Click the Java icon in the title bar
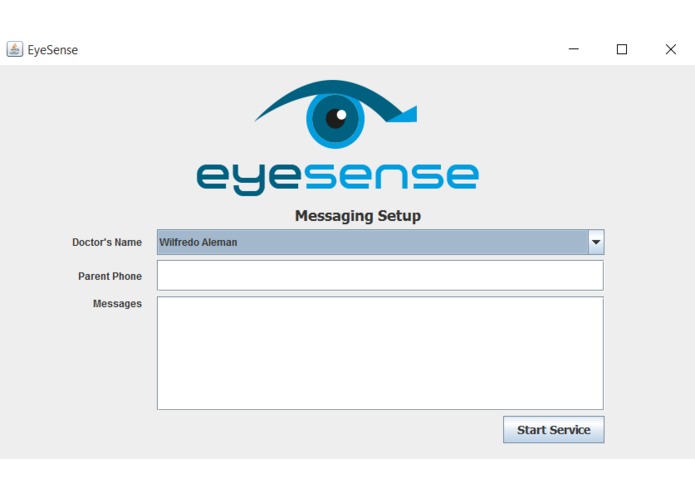The width and height of the screenshot is (695, 494). point(15,49)
